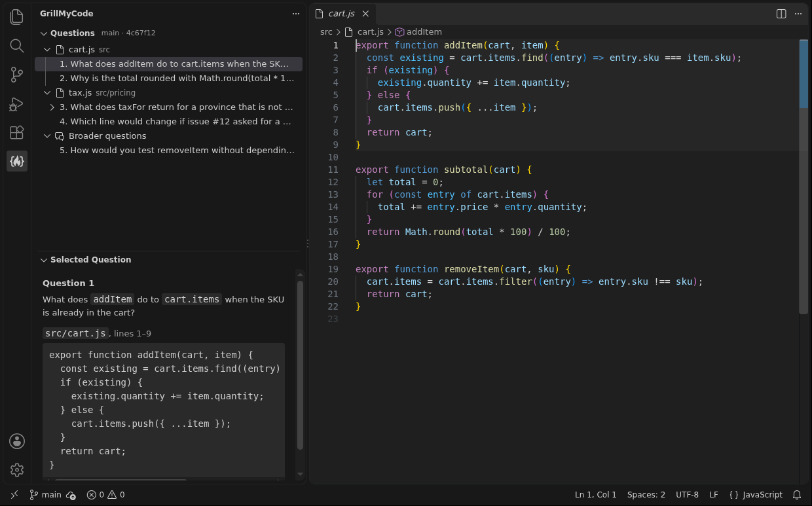Click the cart.js file row in tree
Viewport: 812px width, 506px height.
pyautogui.click(x=168, y=50)
